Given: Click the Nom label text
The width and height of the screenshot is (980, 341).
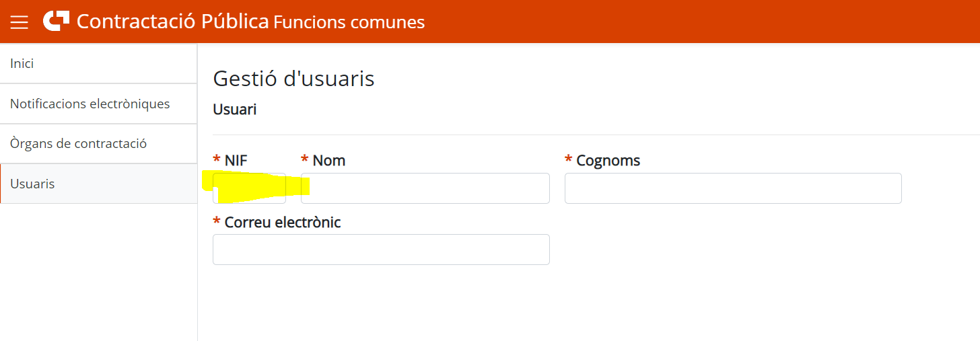Looking at the screenshot, I should (x=329, y=161).
